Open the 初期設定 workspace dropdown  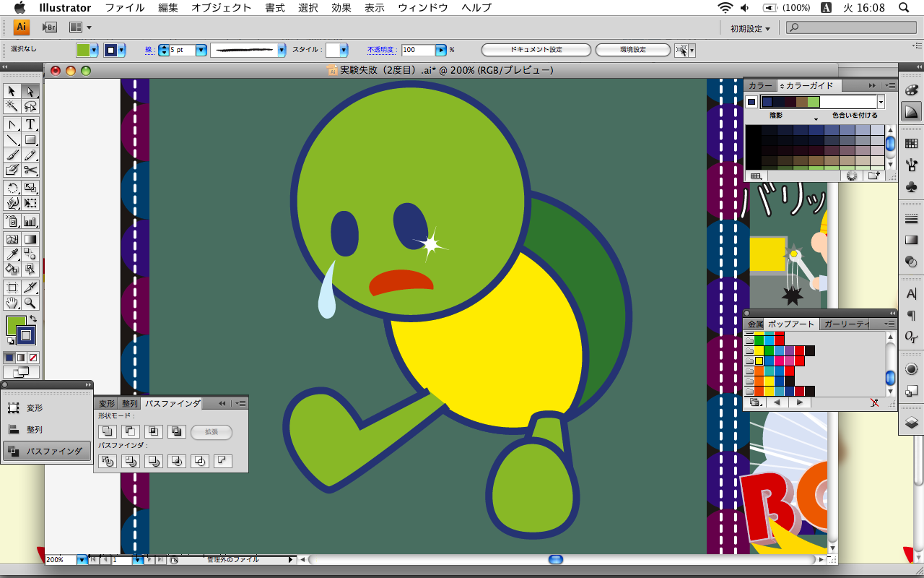click(750, 28)
